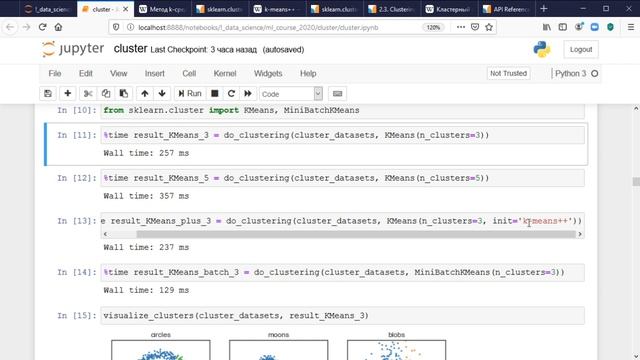This screenshot has width=640, height=360.
Task: Click the In [10] import code cell
Action: [342, 111]
